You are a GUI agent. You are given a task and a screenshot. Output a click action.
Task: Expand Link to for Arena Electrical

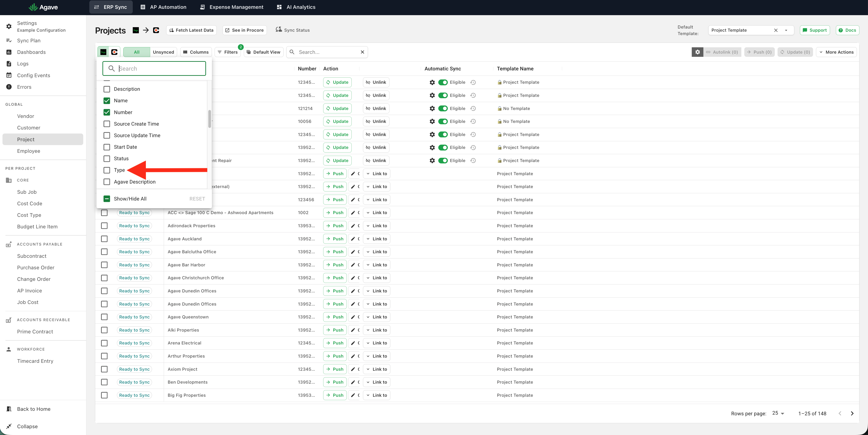click(x=376, y=343)
